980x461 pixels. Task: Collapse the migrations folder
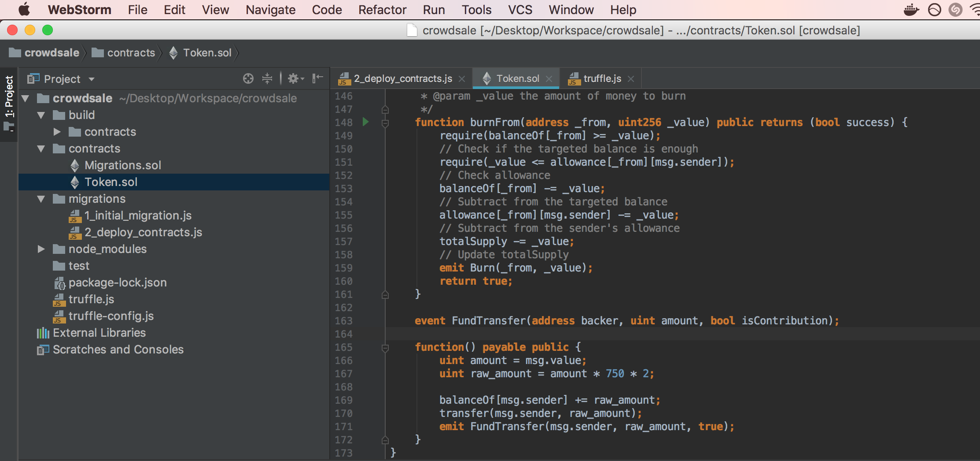click(x=41, y=199)
